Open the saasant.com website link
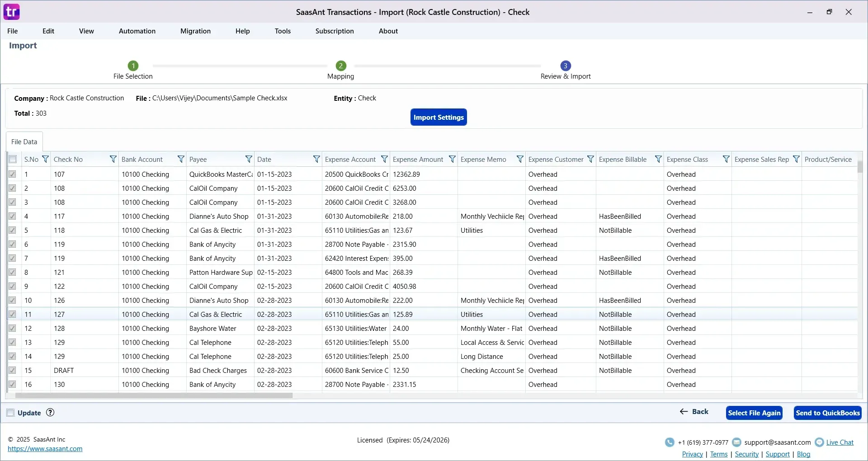 click(x=45, y=449)
